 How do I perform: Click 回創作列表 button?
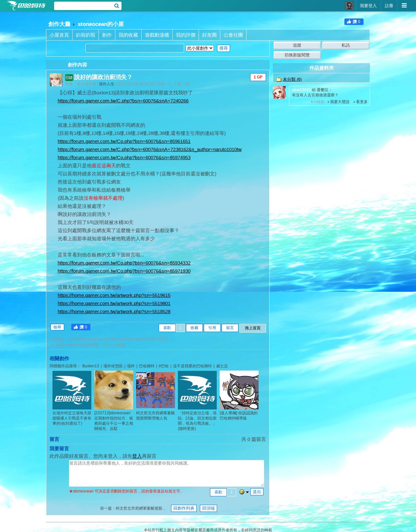(184, 508)
